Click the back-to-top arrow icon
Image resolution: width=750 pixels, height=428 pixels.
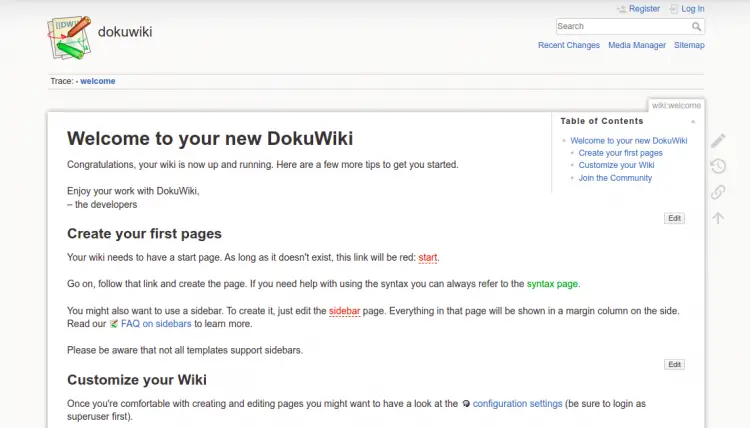pos(718,217)
